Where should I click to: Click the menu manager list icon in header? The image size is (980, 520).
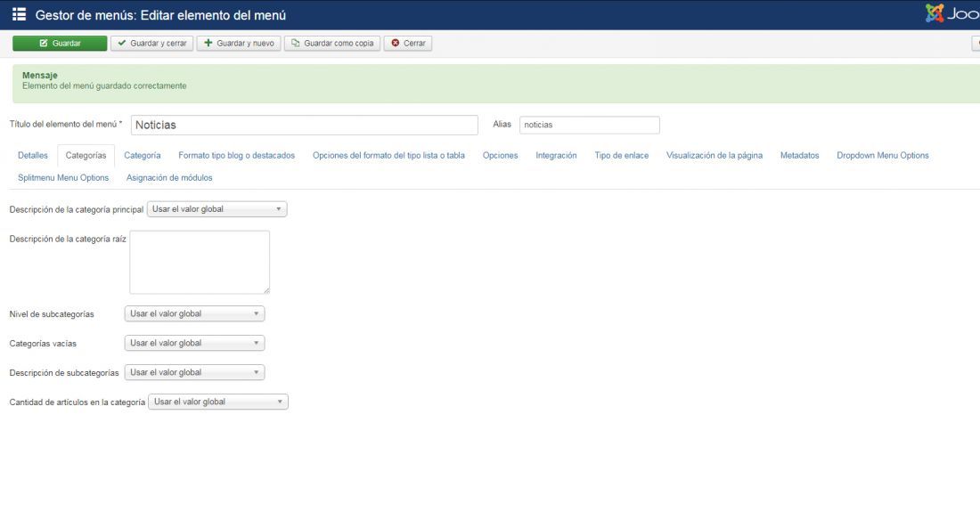[19, 14]
